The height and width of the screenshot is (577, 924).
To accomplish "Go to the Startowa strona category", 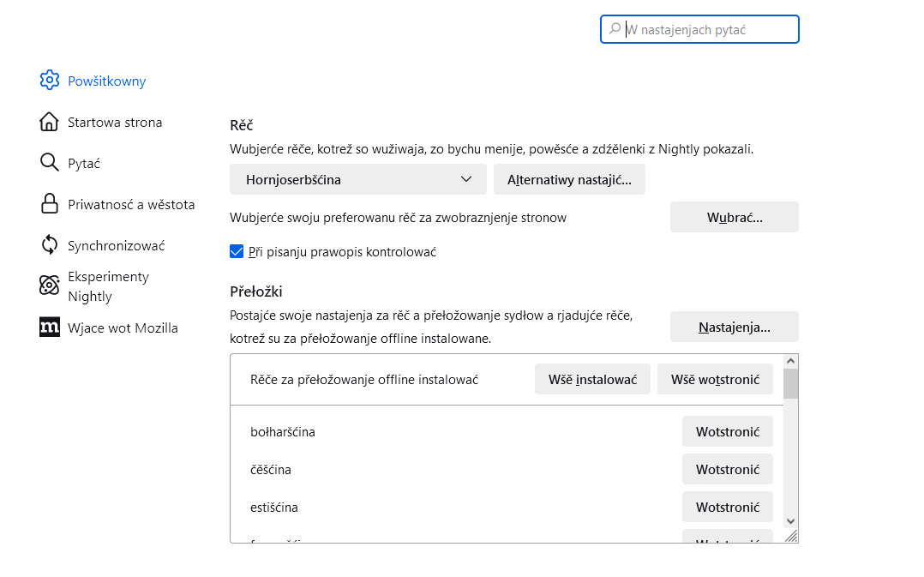I will [115, 122].
